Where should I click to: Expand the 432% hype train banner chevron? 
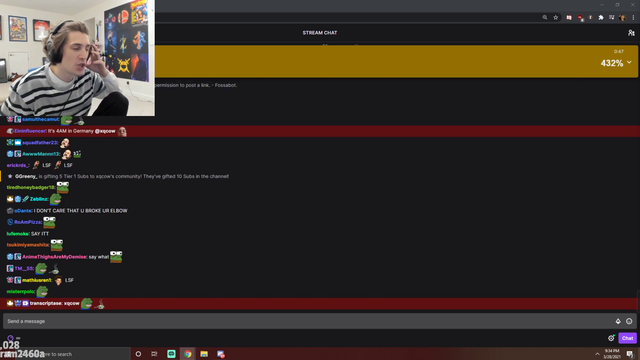point(629,62)
